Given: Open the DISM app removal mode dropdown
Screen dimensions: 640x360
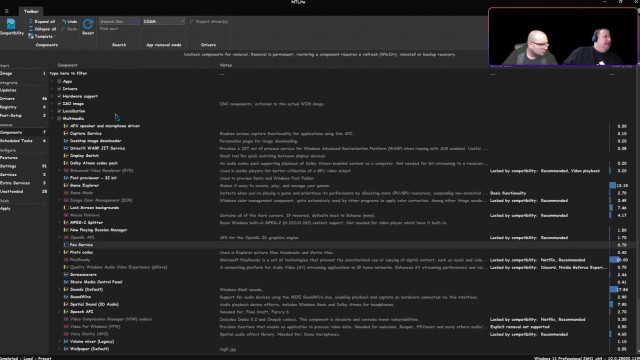Looking at the screenshot, I should tap(164, 21).
